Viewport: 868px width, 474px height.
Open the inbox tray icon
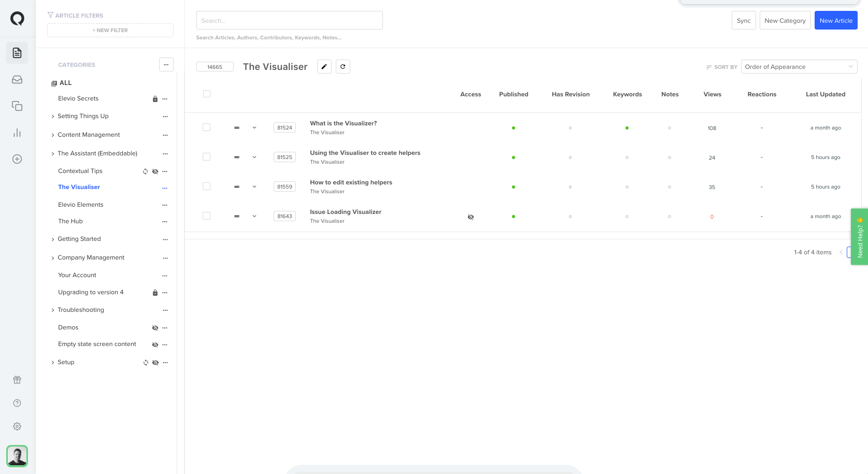(x=17, y=80)
